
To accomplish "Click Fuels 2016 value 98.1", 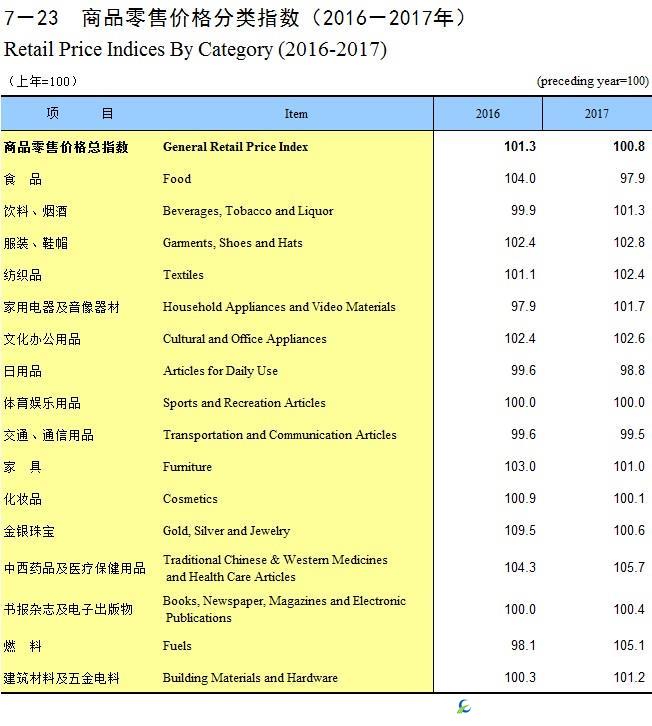I will click(523, 645).
